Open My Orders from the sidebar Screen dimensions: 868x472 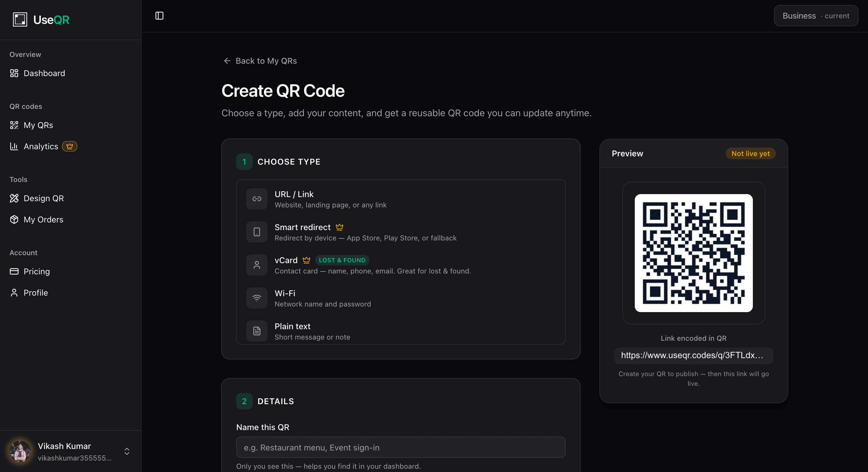[43, 219]
